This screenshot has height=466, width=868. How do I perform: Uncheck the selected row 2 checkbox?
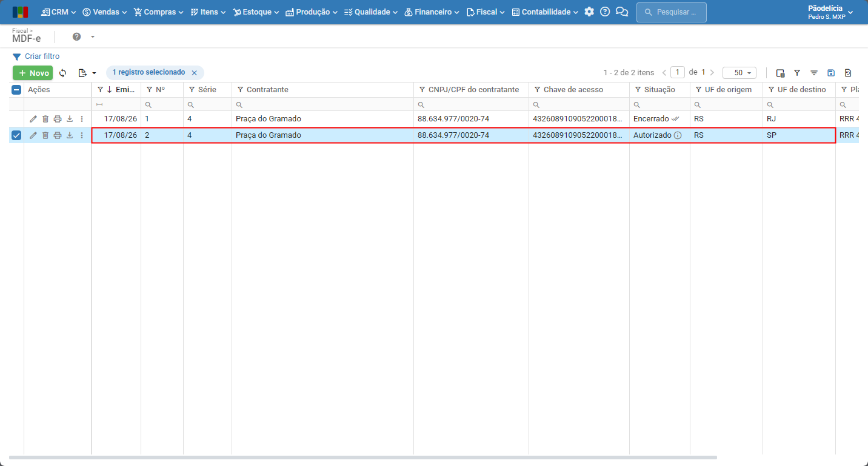(x=16, y=135)
